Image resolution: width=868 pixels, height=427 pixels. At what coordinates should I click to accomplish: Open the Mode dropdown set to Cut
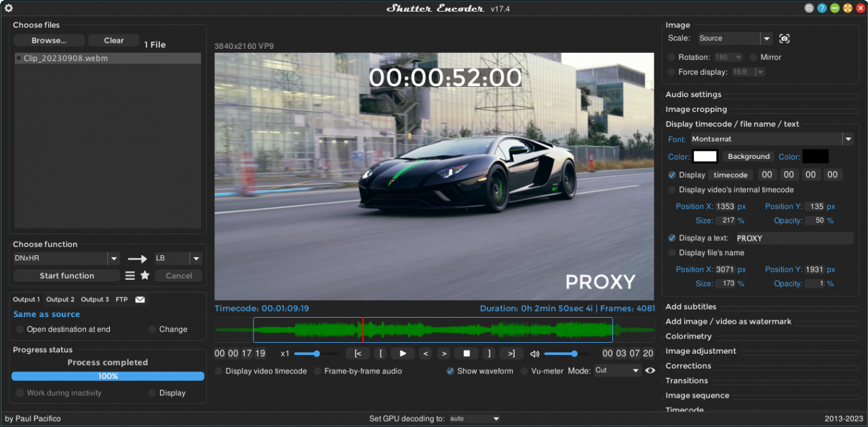tap(616, 371)
